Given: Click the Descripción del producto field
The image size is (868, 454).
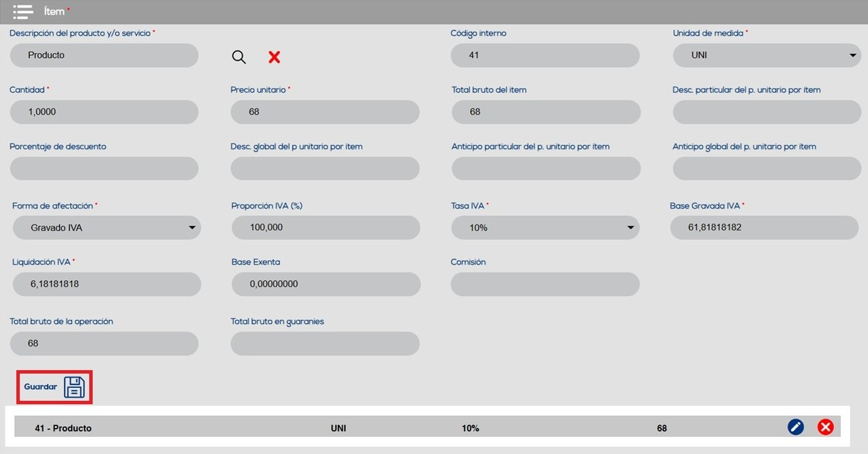Looking at the screenshot, I should pyautogui.click(x=104, y=55).
